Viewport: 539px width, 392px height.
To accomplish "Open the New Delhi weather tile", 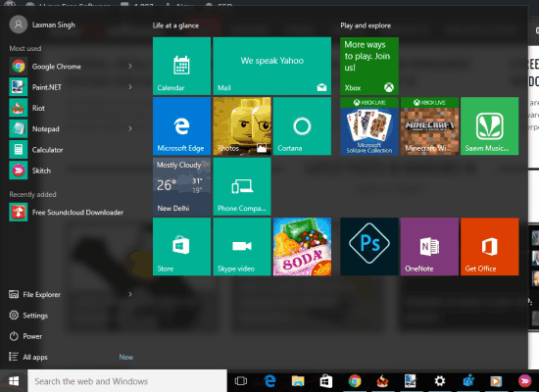I will coord(181,186).
